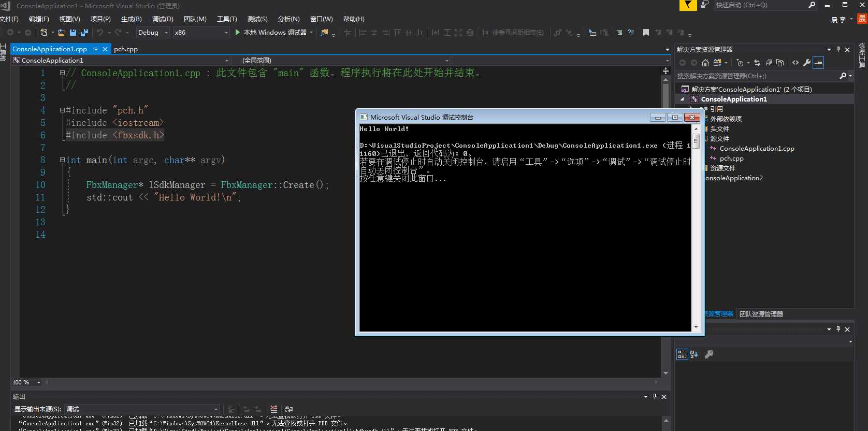Toggle the Preview Selected Items button in Solution Explorer
Screen dimensions: 868x431
point(818,63)
